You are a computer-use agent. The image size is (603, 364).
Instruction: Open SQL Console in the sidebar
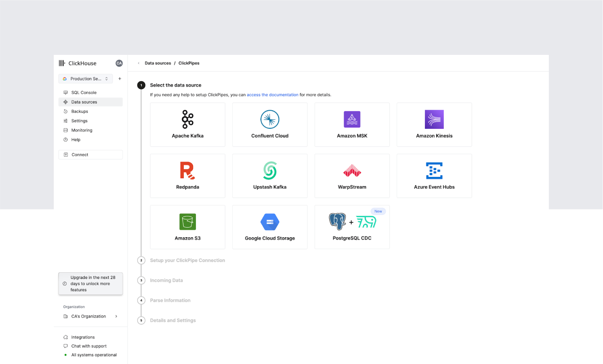click(84, 93)
